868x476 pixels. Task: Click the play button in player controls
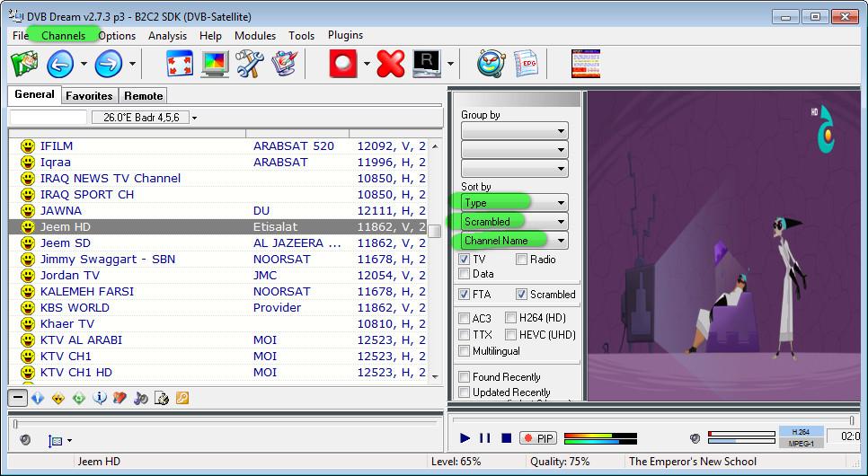(465, 437)
